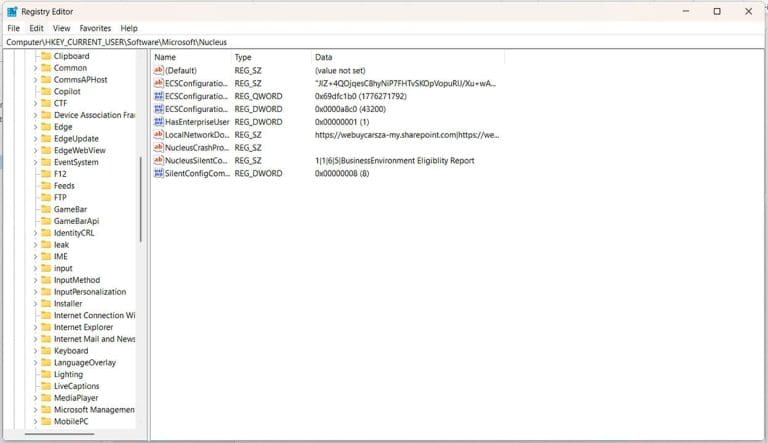Click the registry path address bar
The image size is (768, 443).
pyautogui.click(x=384, y=42)
